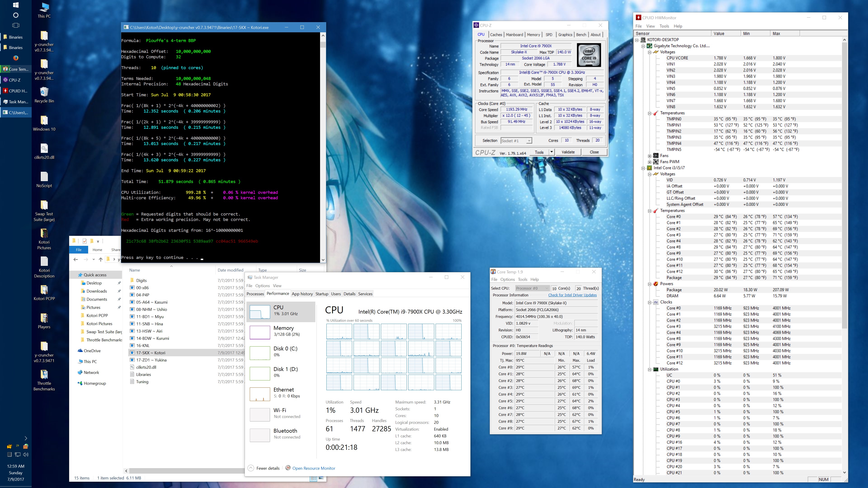Screen dimensions: 868x488
Task: Collapse the Powers section in HWMonitor
Action: click(649, 284)
